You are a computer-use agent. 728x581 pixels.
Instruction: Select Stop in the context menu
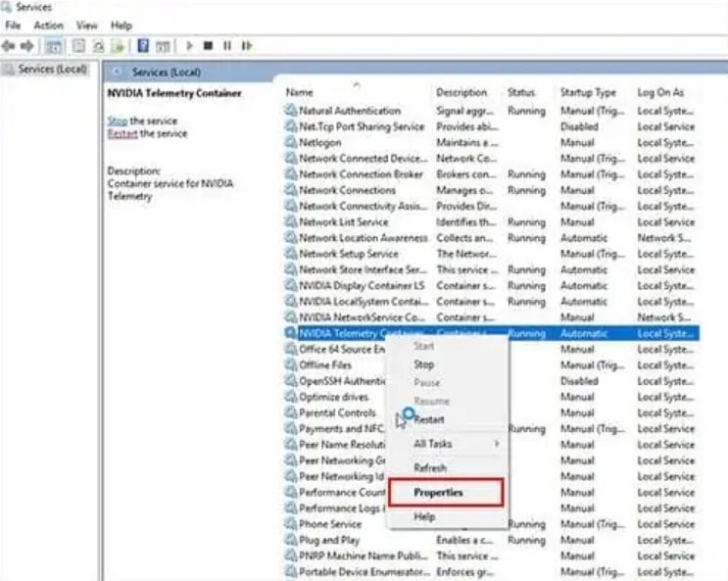423,364
